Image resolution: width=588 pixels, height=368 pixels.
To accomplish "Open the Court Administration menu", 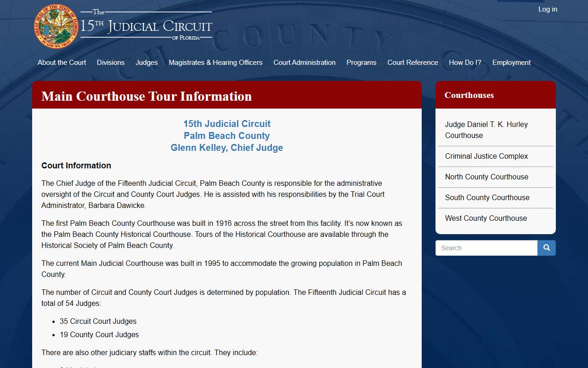I will click(x=305, y=63).
